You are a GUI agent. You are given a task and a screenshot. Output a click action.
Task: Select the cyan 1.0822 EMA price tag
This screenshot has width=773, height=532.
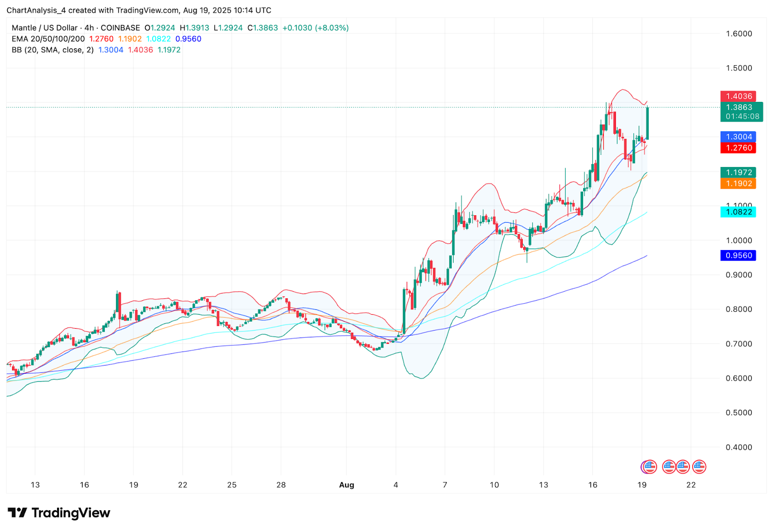point(738,212)
